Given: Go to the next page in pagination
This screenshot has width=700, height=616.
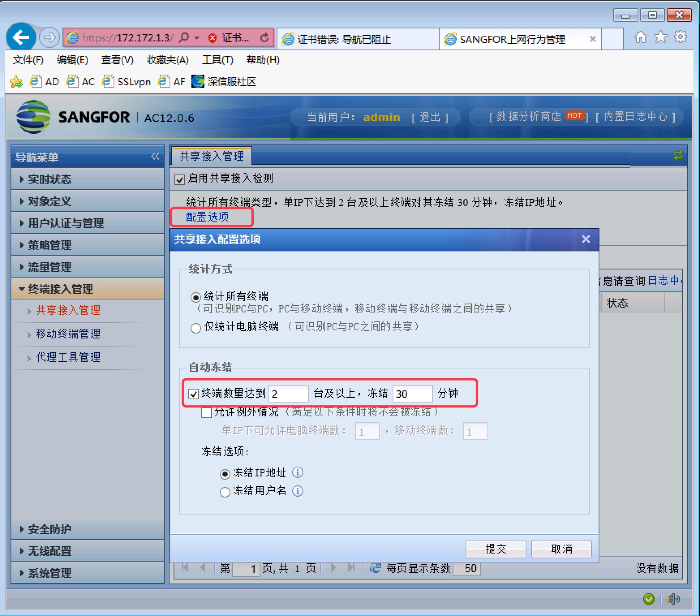Looking at the screenshot, I should 333,568.
